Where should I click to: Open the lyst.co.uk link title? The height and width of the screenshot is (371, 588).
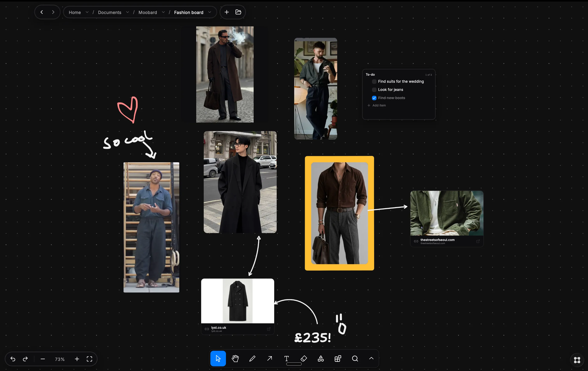tap(219, 328)
